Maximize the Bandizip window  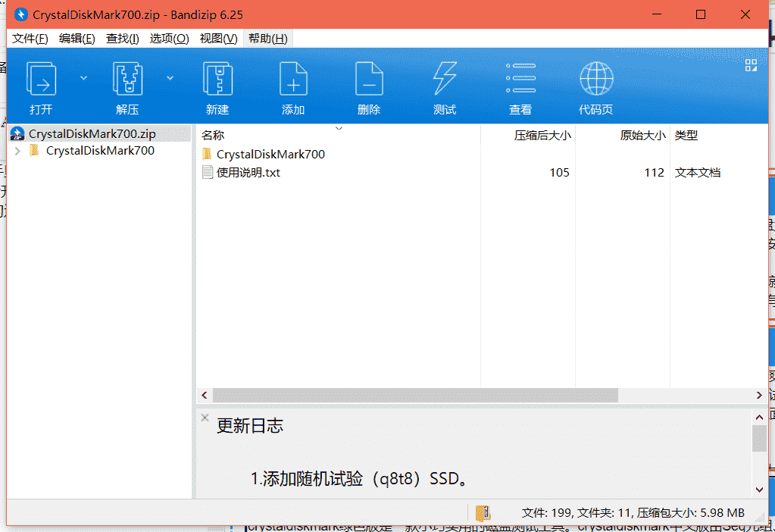click(700, 14)
